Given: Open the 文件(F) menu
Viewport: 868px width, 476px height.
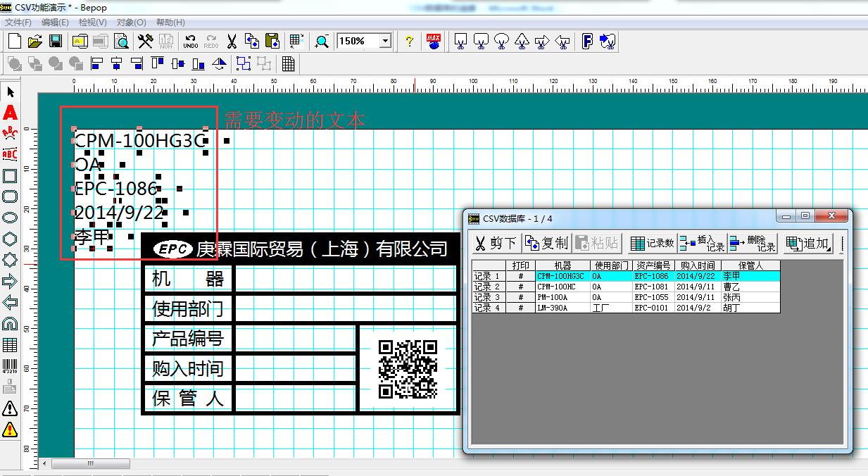Looking at the screenshot, I should 18,23.
